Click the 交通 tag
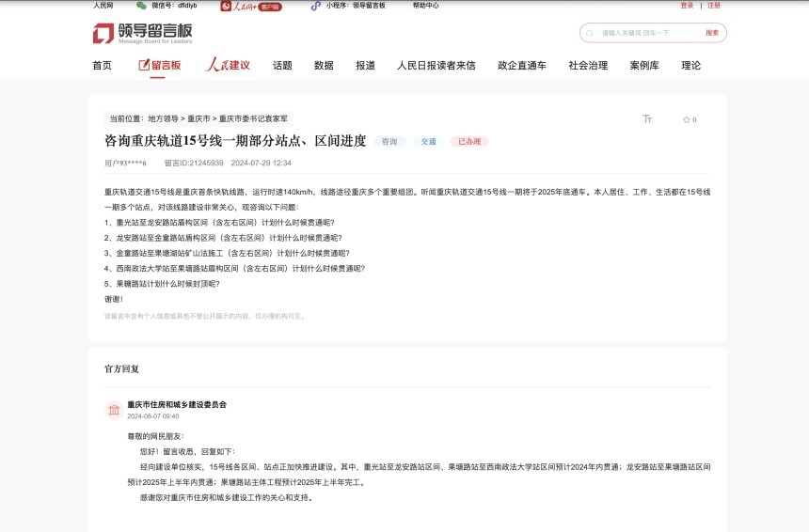 [428, 141]
